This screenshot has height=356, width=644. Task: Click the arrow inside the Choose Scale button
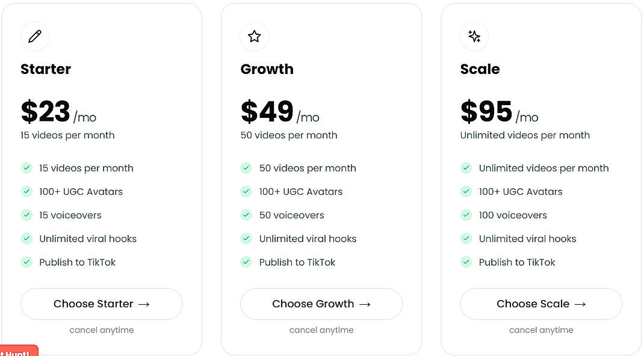[579, 304]
